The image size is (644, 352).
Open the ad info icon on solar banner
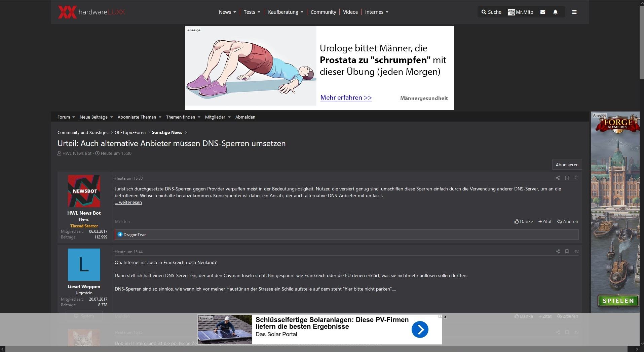[x=440, y=316]
